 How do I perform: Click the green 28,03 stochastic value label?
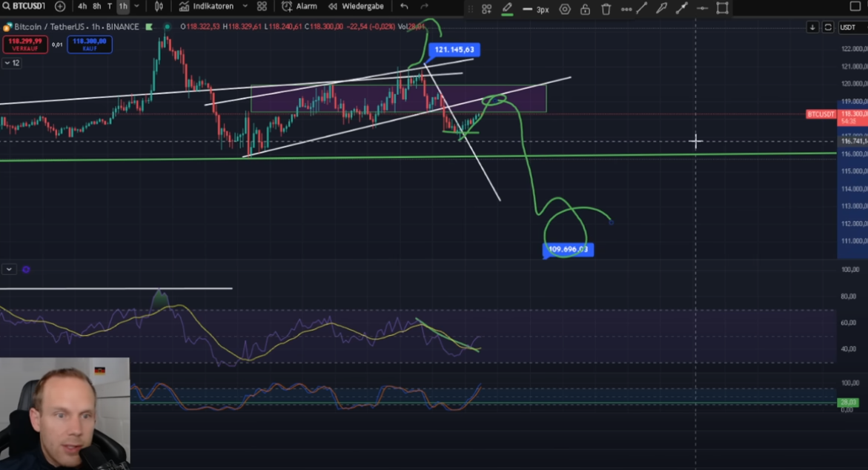coord(847,403)
